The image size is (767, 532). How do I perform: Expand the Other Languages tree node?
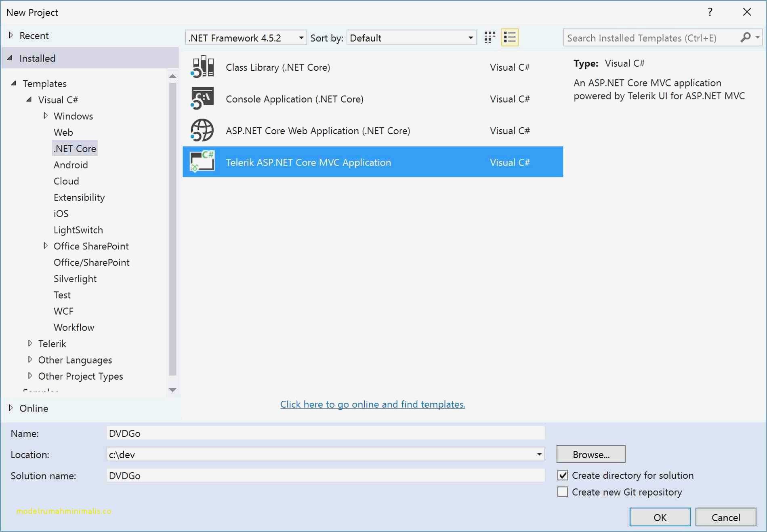coord(30,359)
